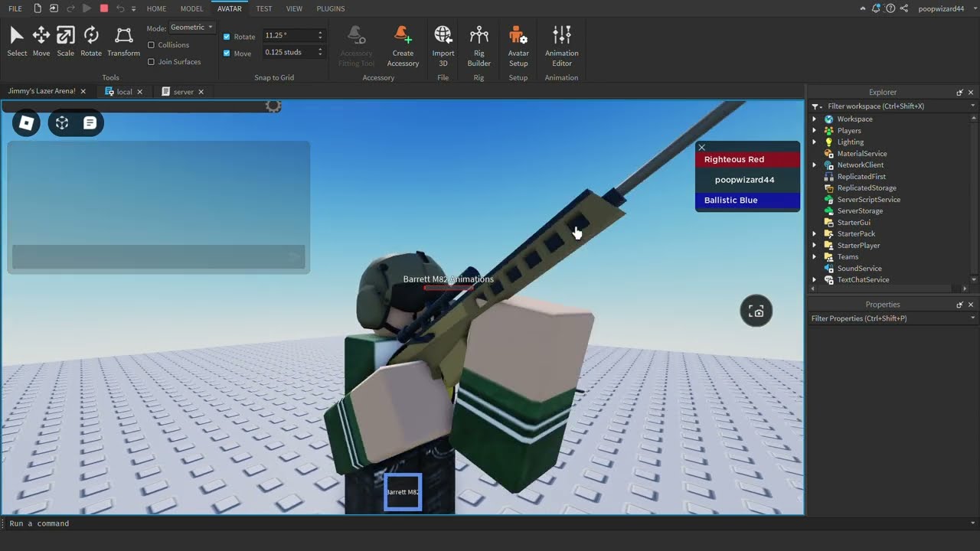This screenshot has height=551, width=980.
Task: Click the share icon in title bar
Action: pos(904,8)
